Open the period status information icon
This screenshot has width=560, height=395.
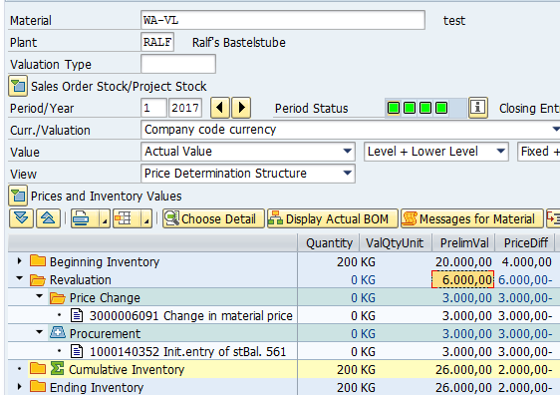tap(478, 108)
